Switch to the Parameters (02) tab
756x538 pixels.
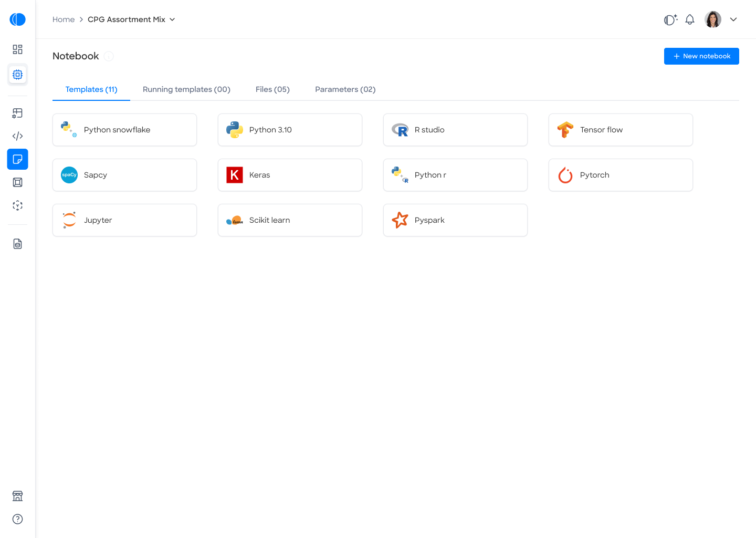(x=345, y=89)
